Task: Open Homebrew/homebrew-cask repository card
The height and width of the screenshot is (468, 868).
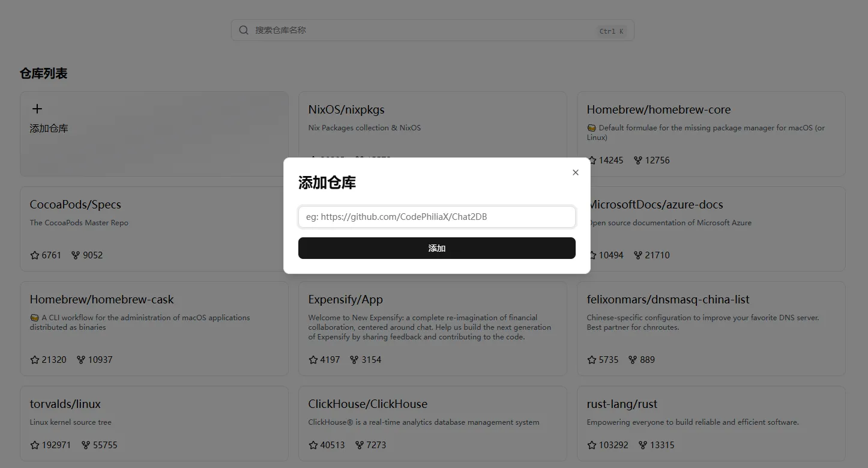Action: [102, 300]
